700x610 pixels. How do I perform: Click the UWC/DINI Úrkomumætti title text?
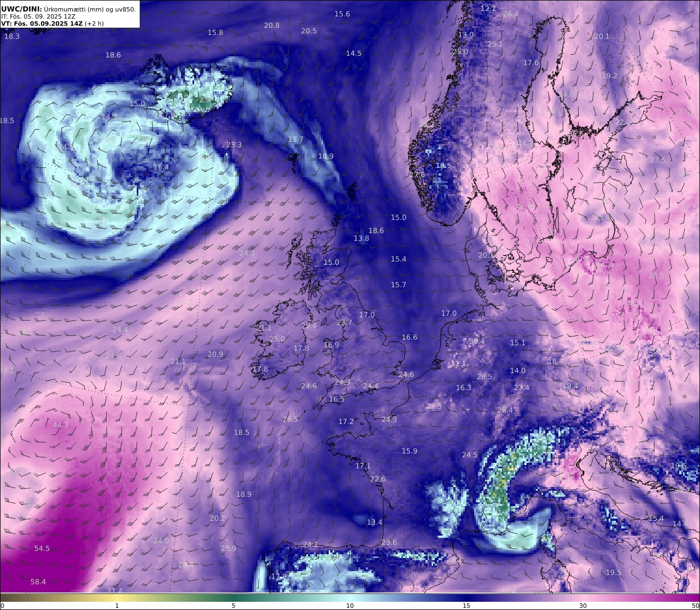click(68, 9)
